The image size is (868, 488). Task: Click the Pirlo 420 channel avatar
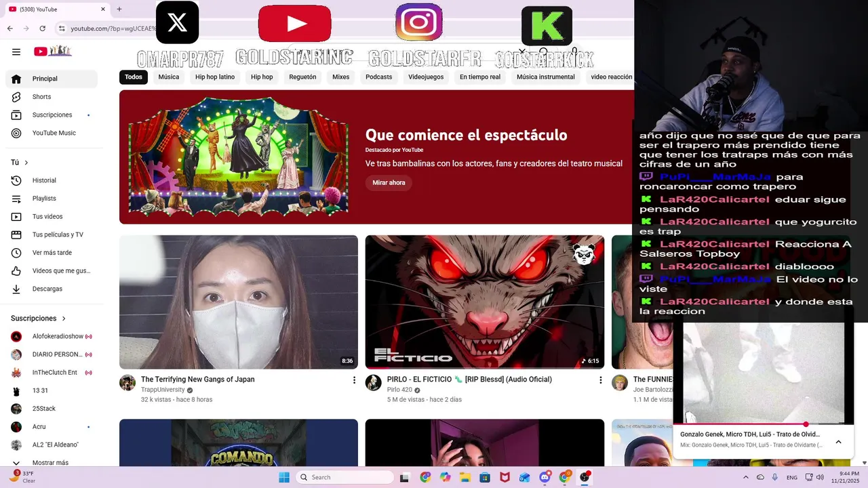tap(374, 383)
